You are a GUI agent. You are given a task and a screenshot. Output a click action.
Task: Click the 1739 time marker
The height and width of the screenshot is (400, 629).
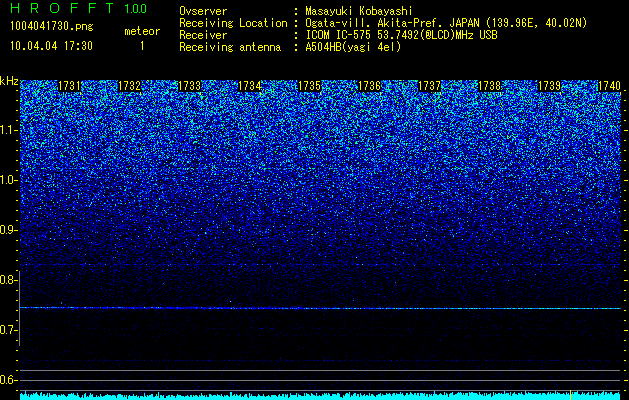tap(549, 86)
